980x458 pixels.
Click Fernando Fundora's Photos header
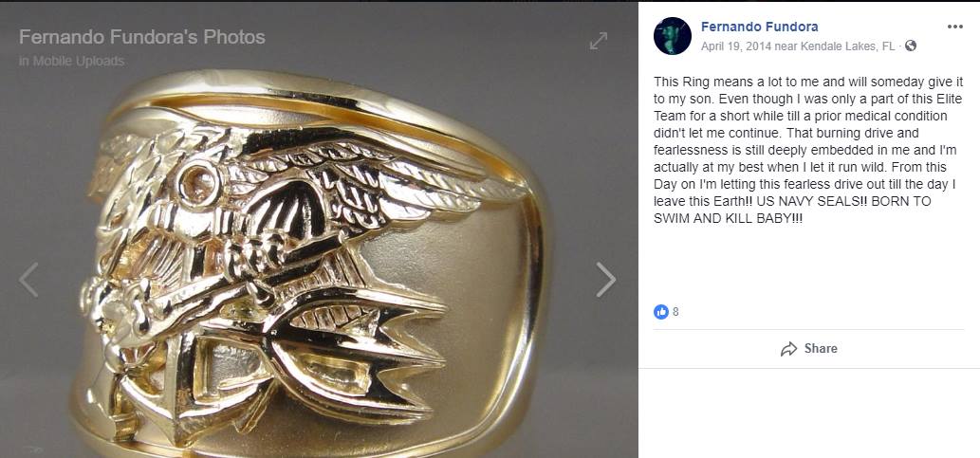(142, 37)
